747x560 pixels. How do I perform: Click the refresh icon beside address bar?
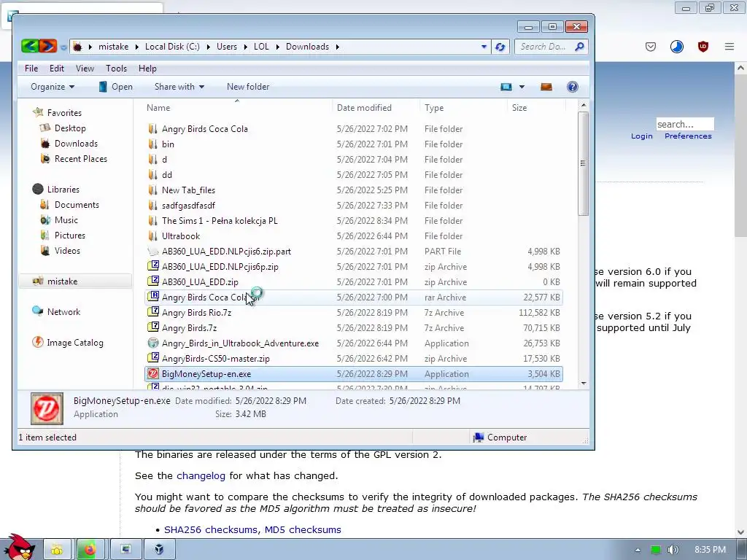(x=500, y=47)
